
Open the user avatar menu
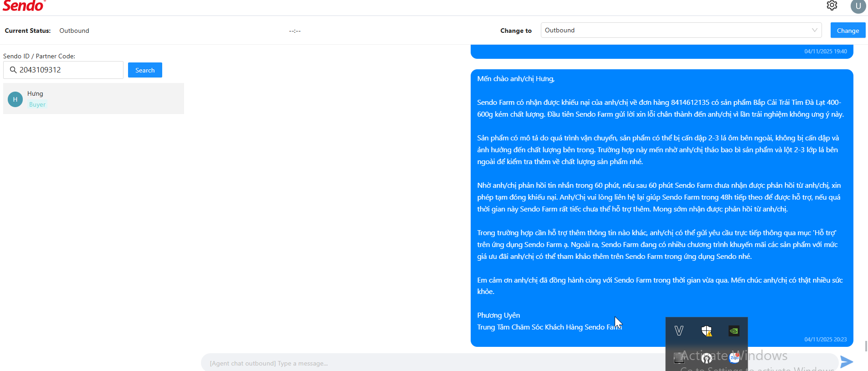(858, 6)
